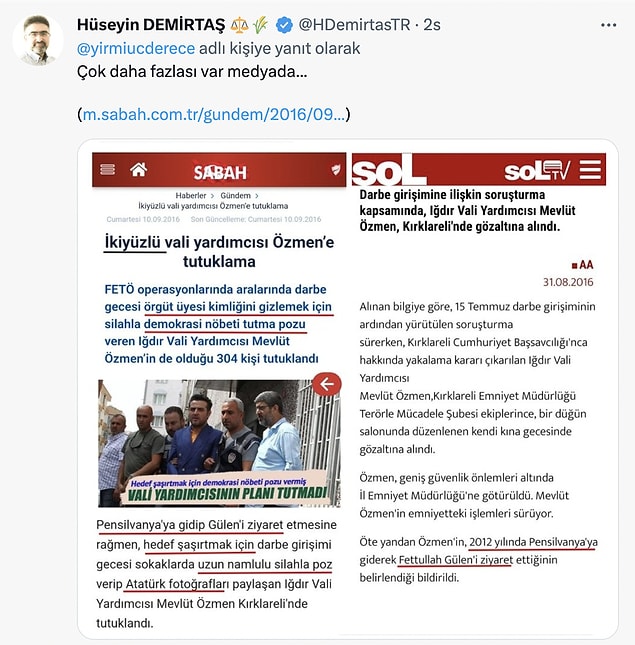Click the Hüseyin DEMİRTAŞ display name
This screenshot has height=645, width=635.
tap(151, 25)
